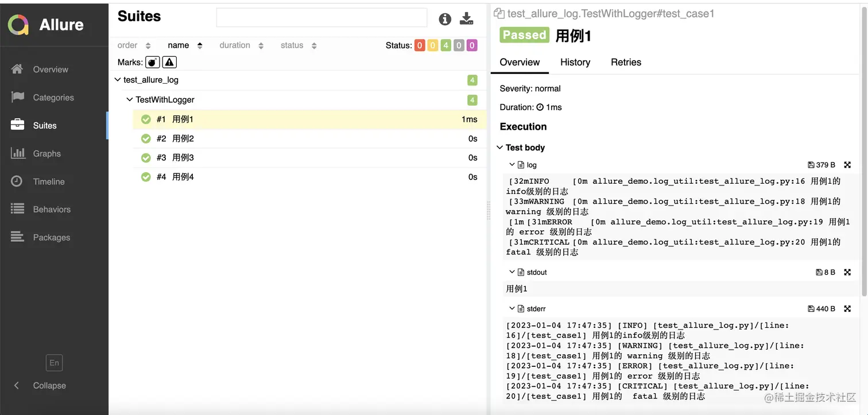Collapse the test_allure_log suite
868x415 pixels.
[117, 80]
